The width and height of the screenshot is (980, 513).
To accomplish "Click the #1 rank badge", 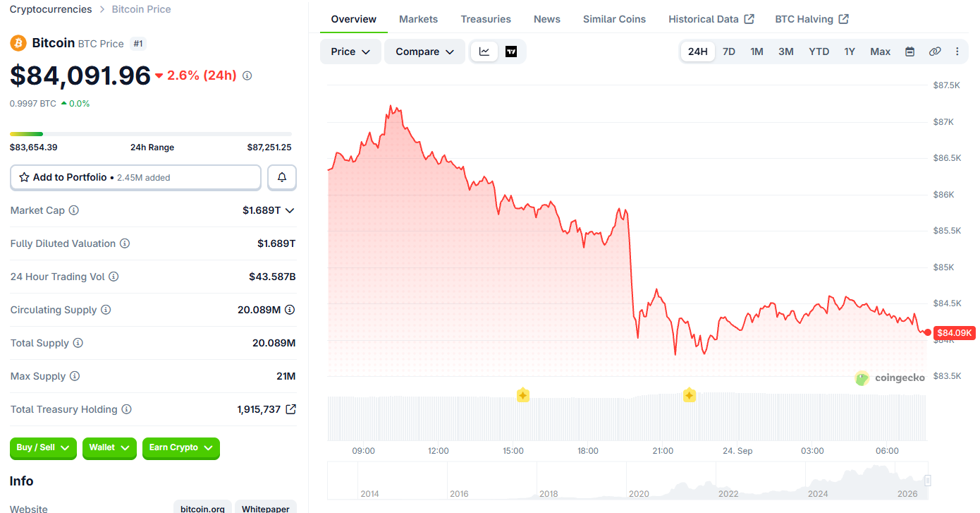I will (138, 44).
